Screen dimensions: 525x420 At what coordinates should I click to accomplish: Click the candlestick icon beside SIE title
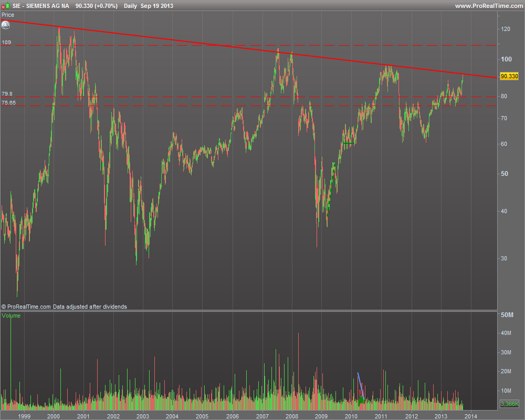[6, 6]
